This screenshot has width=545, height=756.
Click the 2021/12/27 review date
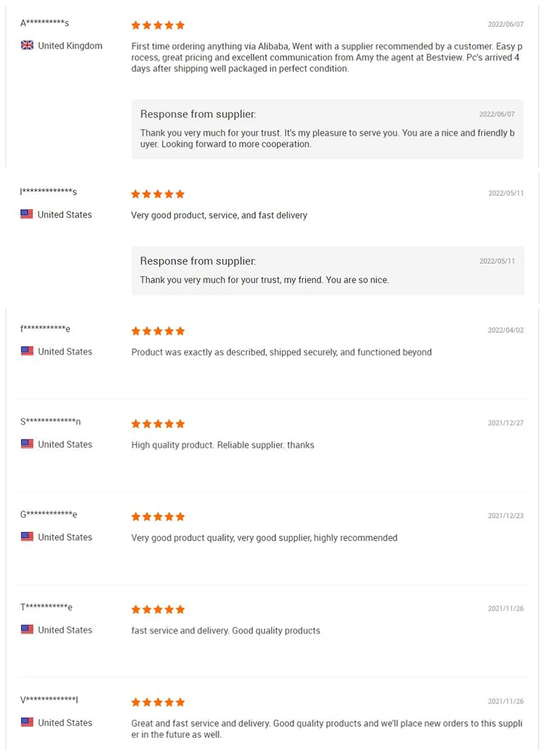click(505, 422)
